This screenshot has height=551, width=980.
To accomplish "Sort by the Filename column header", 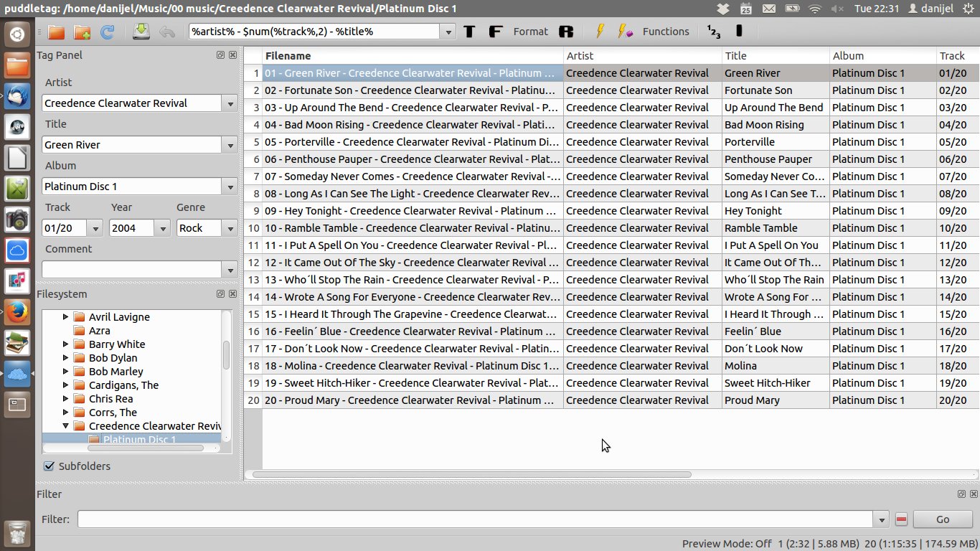I will tap(413, 56).
